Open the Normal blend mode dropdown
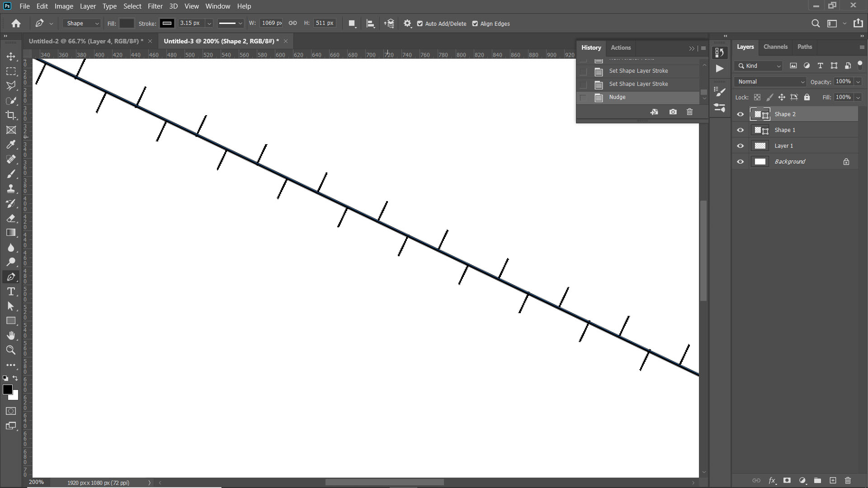868x488 pixels. tap(770, 82)
